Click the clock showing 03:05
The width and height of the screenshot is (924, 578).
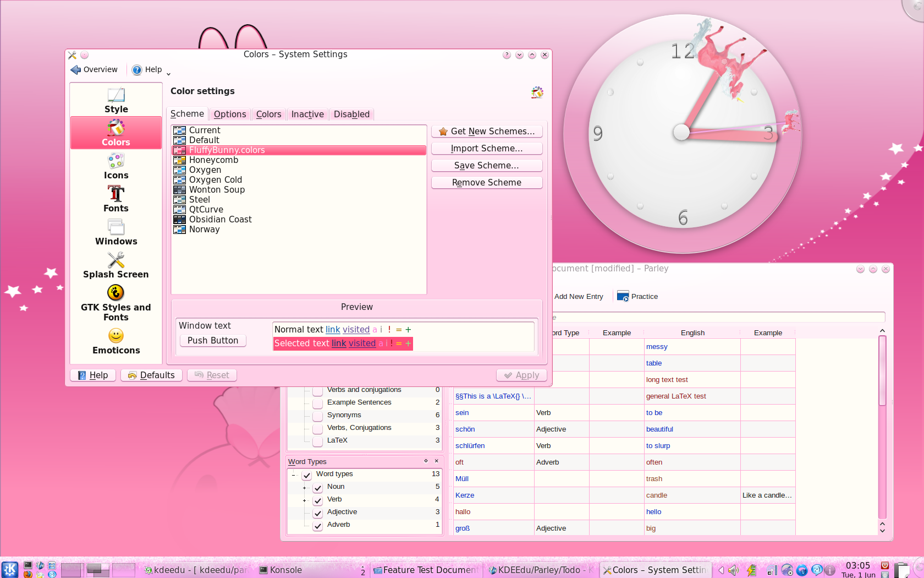click(x=858, y=570)
